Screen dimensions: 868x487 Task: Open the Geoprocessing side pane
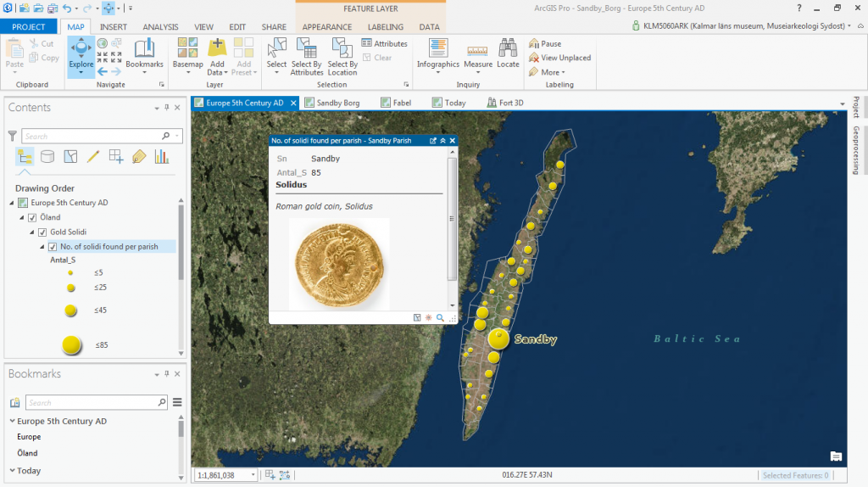point(856,150)
